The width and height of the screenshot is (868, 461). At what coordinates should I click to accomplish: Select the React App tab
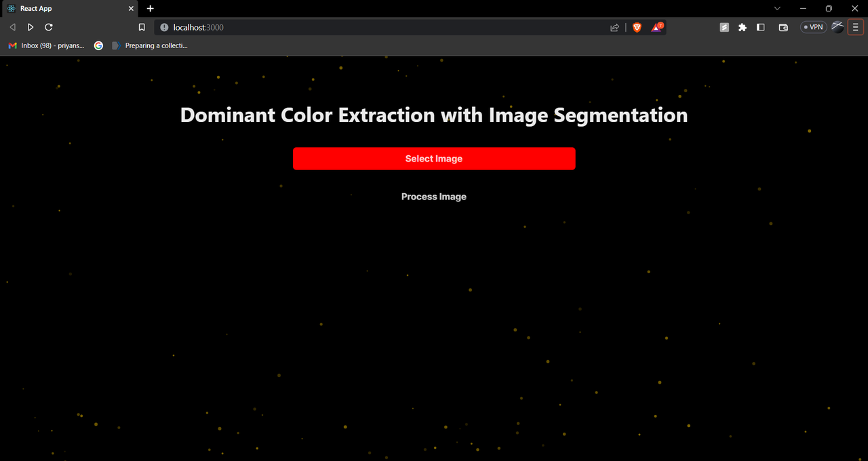(71, 9)
